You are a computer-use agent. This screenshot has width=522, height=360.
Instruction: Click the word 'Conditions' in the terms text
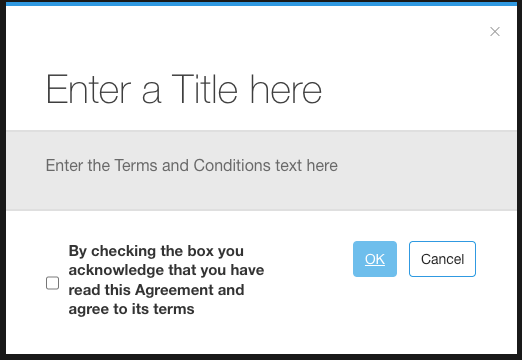coord(232,165)
